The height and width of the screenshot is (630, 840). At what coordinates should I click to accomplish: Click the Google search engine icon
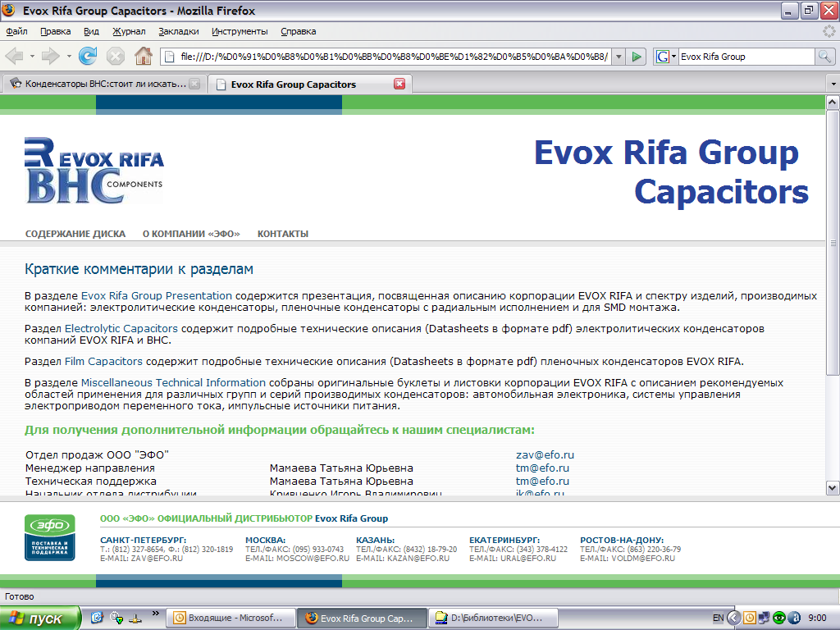click(662, 57)
